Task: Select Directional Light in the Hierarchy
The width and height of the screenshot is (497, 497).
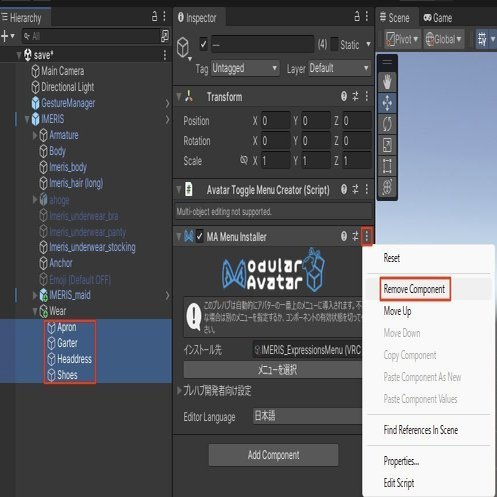Action: point(68,87)
